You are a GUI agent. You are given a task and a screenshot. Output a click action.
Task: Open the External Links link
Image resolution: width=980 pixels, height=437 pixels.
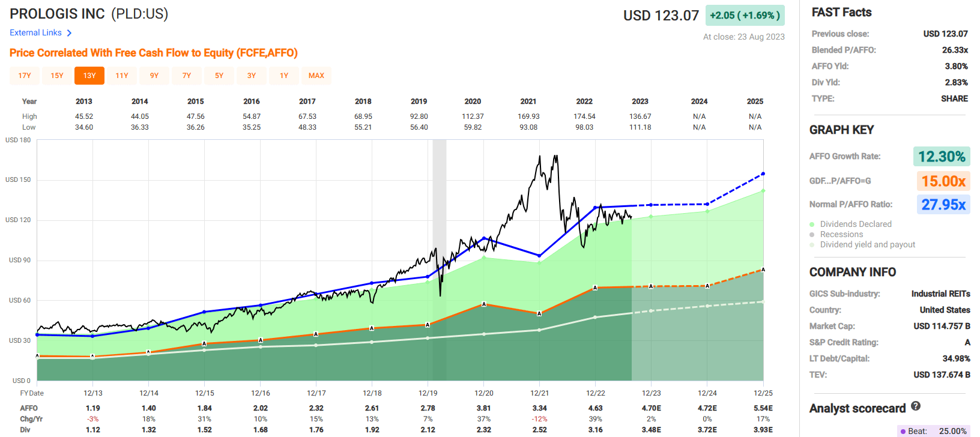(x=35, y=33)
